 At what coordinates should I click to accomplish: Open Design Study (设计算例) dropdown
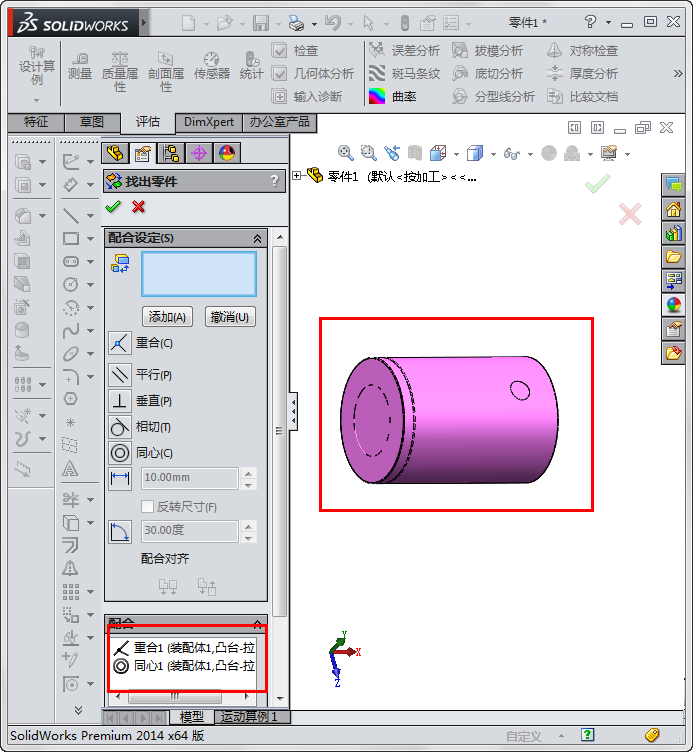coord(36,100)
